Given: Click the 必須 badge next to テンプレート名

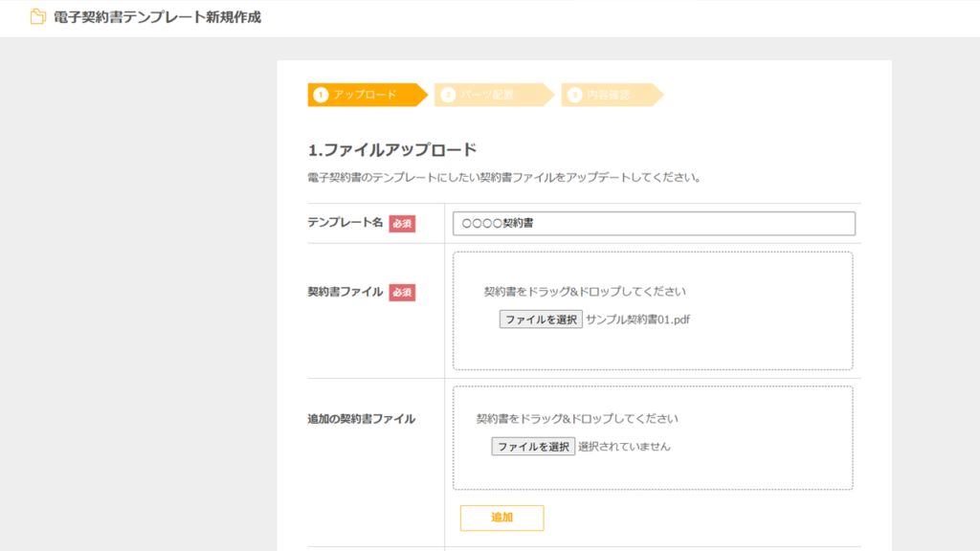Looking at the screenshot, I should coord(402,223).
